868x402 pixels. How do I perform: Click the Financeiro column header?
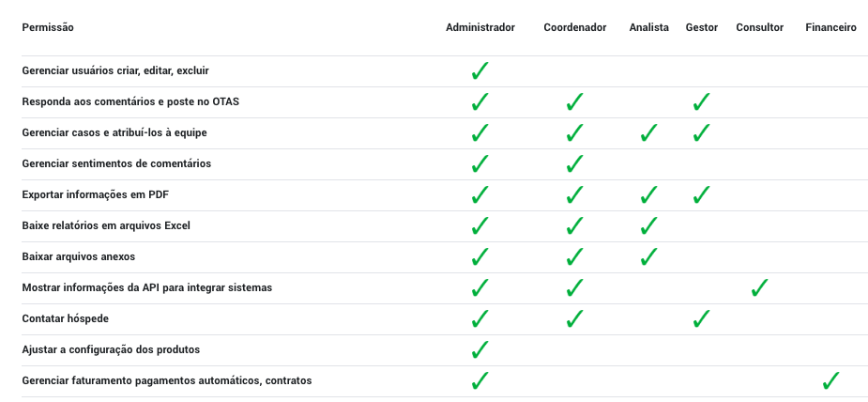click(830, 27)
